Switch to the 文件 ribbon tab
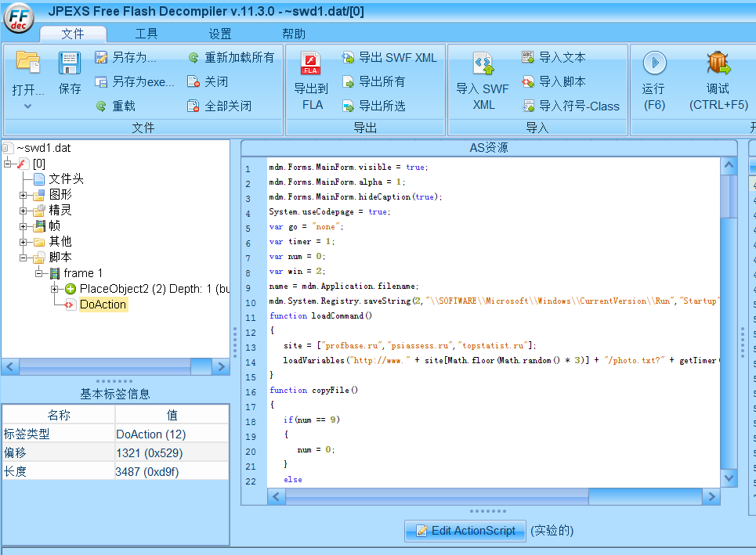The height and width of the screenshot is (555, 756). tap(73, 34)
